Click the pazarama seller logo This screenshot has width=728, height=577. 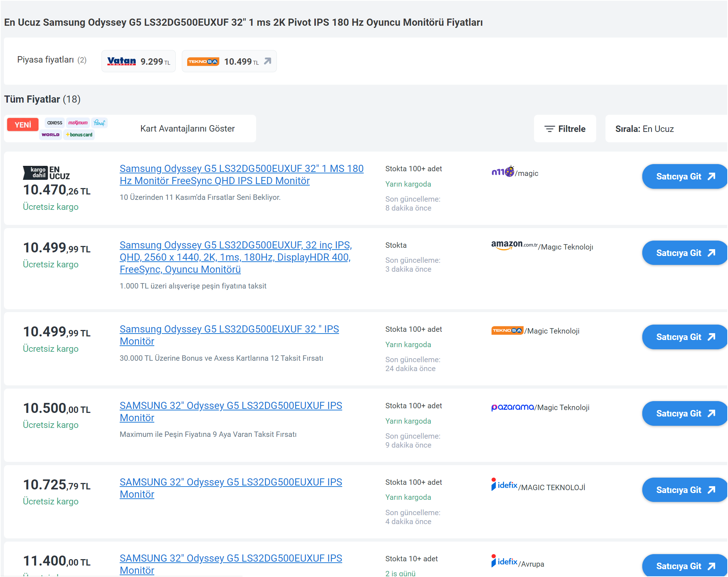coord(513,407)
